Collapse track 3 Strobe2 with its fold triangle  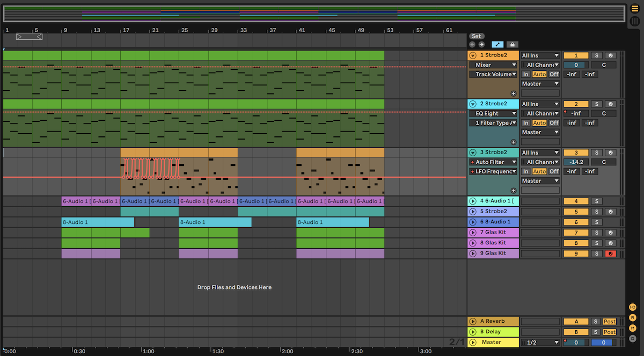pyautogui.click(x=473, y=152)
